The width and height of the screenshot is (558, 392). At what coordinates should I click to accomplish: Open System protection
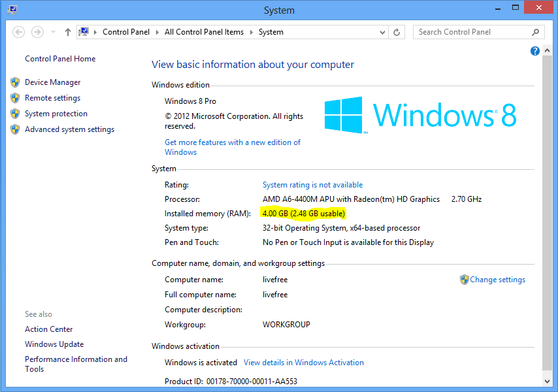(56, 114)
